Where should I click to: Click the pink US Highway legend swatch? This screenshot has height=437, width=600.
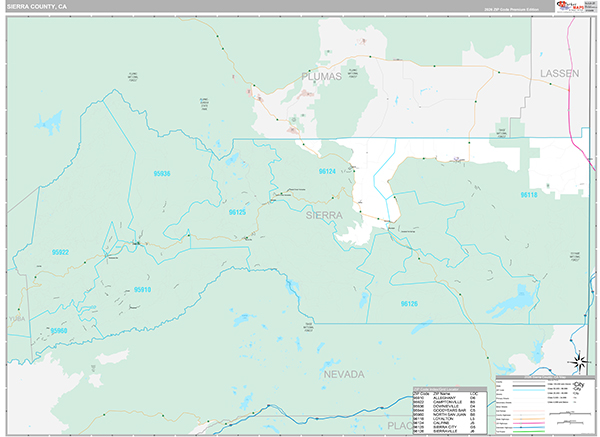click(529, 423)
